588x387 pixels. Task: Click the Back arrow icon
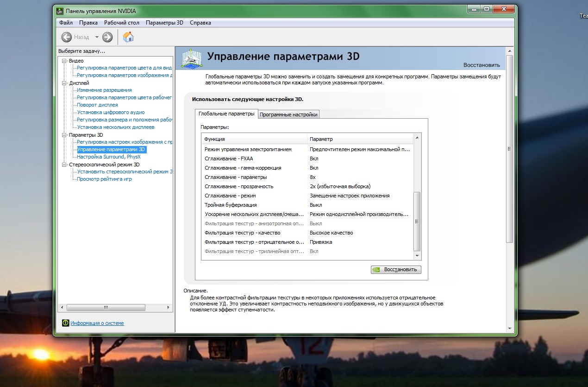67,37
